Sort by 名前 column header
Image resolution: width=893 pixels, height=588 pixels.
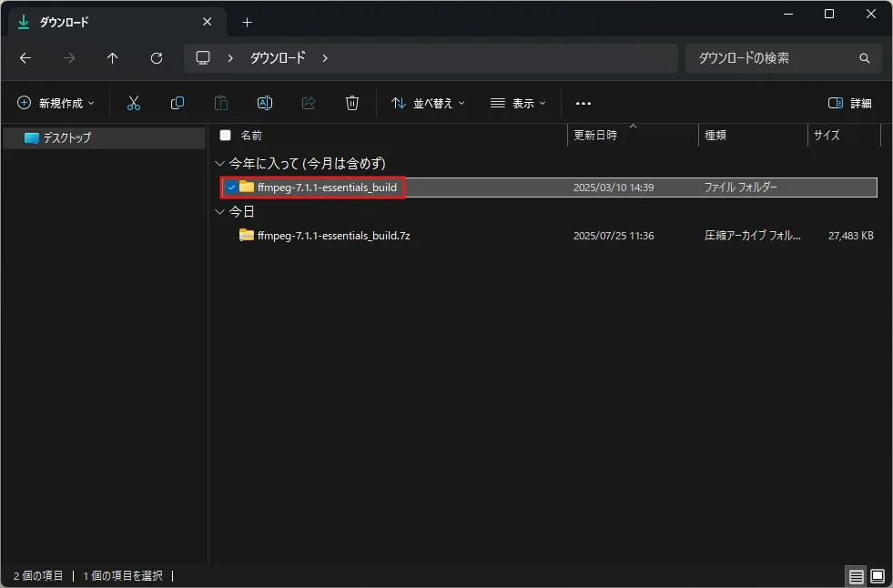[251, 136]
